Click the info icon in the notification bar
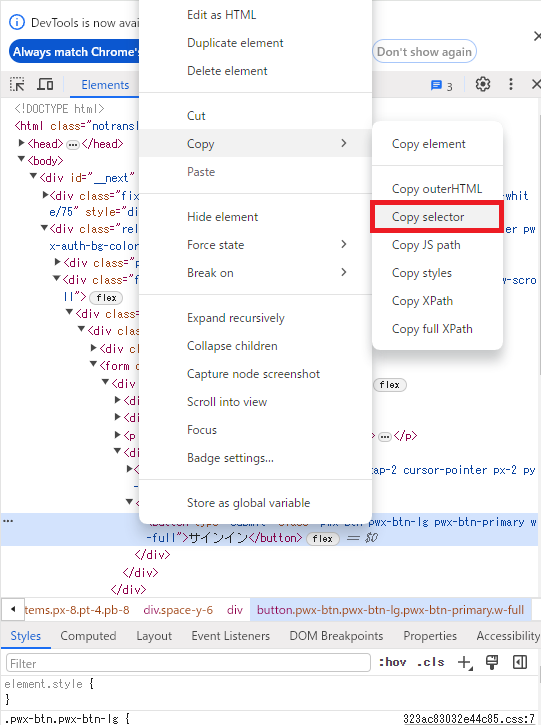Screen dimensions: 541x725 [x=17, y=22]
